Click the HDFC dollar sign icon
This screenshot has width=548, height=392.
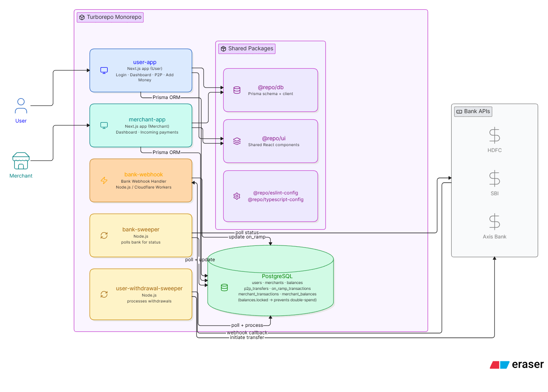(495, 135)
